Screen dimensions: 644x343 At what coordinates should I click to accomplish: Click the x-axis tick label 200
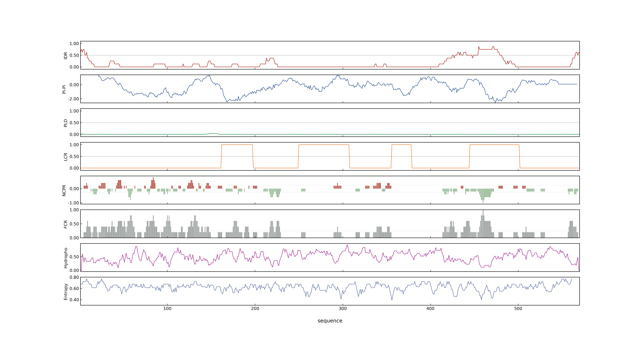(x=255, y=309)
